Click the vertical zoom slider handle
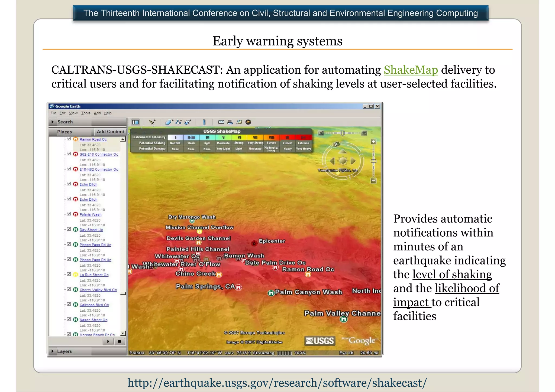The height and width of the screenshot is (392, 555). click(x=373, y=161)
